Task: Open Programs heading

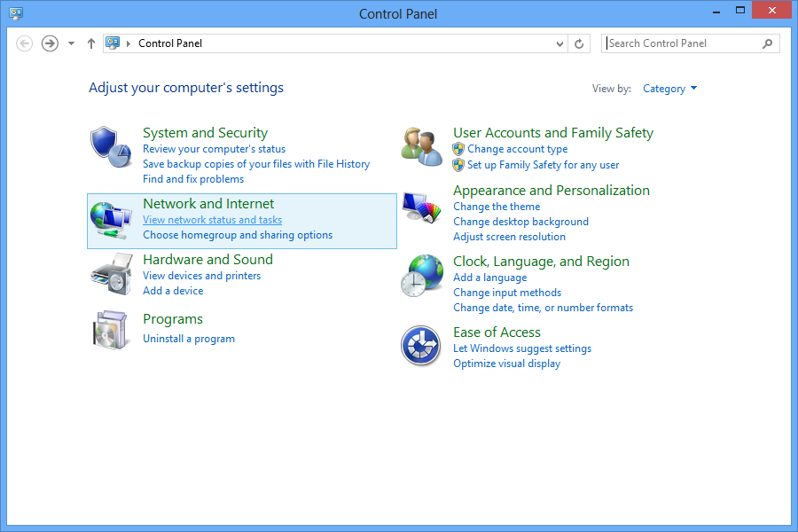Action: pyautogui.click(x=173, y=319)
